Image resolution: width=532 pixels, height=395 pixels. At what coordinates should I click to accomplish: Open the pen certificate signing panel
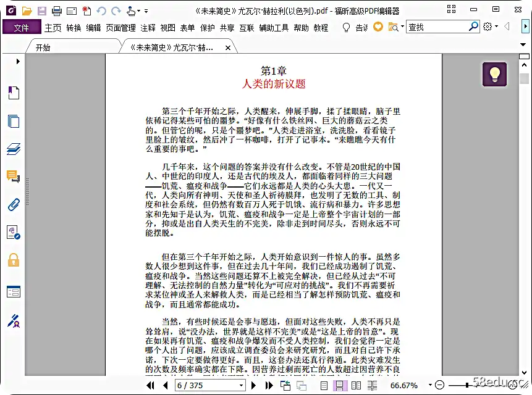click(14, 320)
